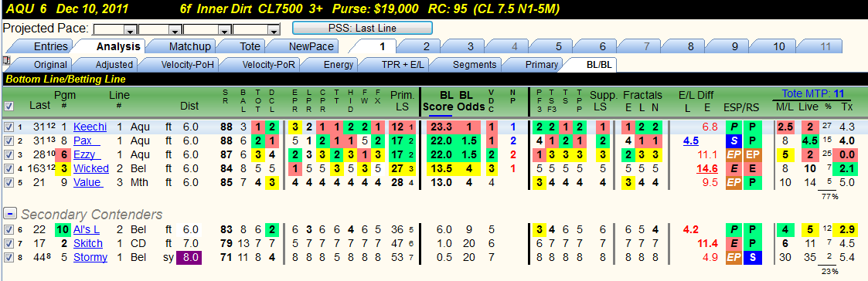The image size is (868, 281).
Task: Click the PSS: Last Line button
Action: coord(362,29)
